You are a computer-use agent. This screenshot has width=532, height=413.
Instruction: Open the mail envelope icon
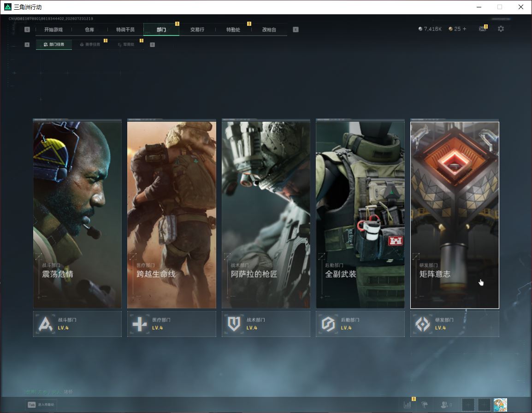tap(483, 29)
